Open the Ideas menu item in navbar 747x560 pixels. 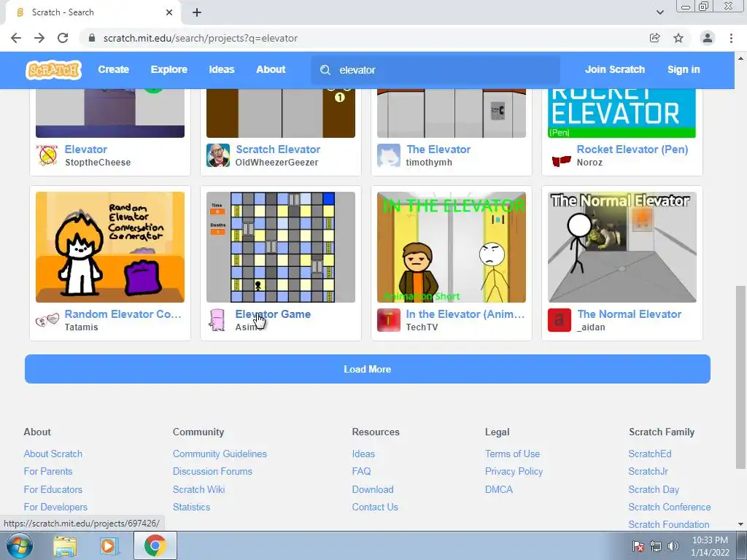click(222, 69)
